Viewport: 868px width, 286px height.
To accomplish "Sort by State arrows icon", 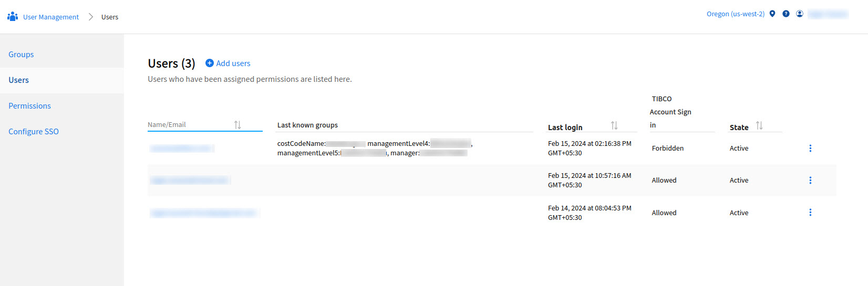I will click(x=759, y=125).
